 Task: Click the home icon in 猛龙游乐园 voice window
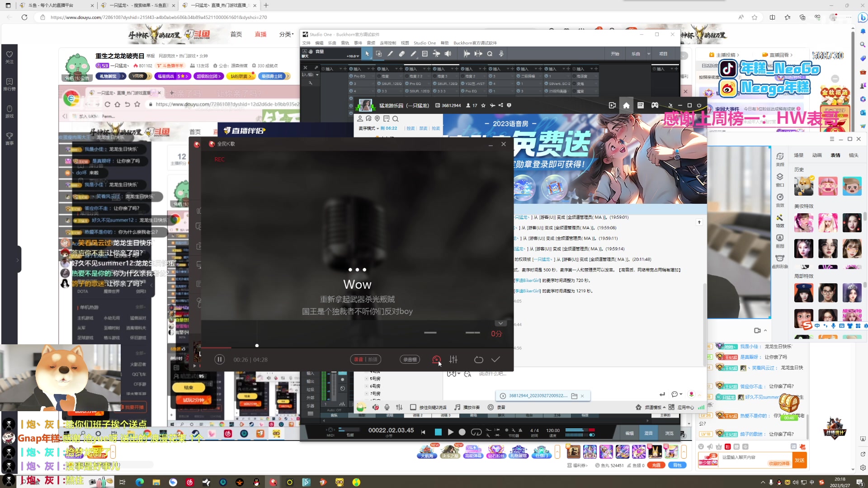(626, 105)
